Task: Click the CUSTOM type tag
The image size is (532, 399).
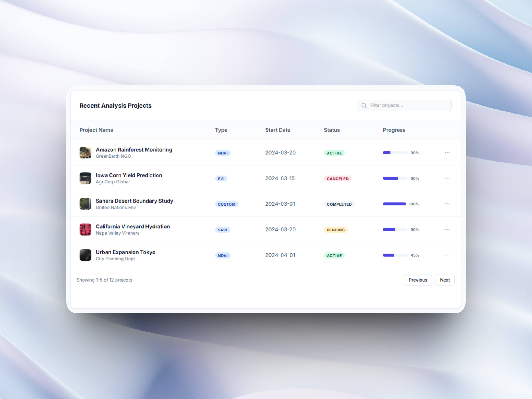Action: click(x=227, y=204)
